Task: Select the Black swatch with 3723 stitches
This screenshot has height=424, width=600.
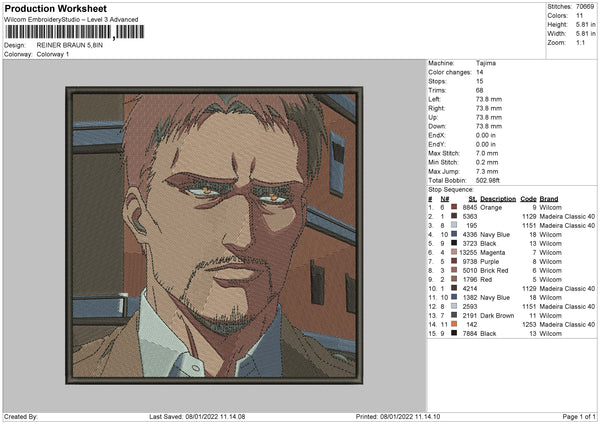Action: coord(454,243)
